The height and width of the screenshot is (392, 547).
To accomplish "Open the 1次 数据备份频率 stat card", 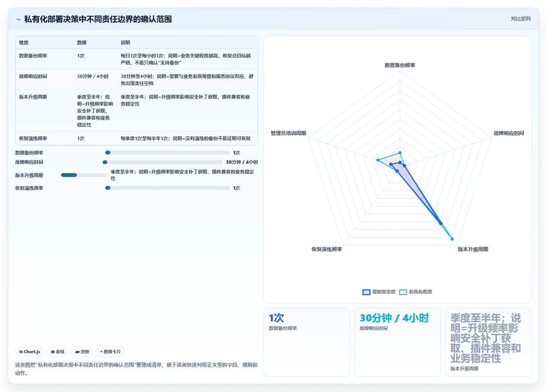I will tap(307, 342).
